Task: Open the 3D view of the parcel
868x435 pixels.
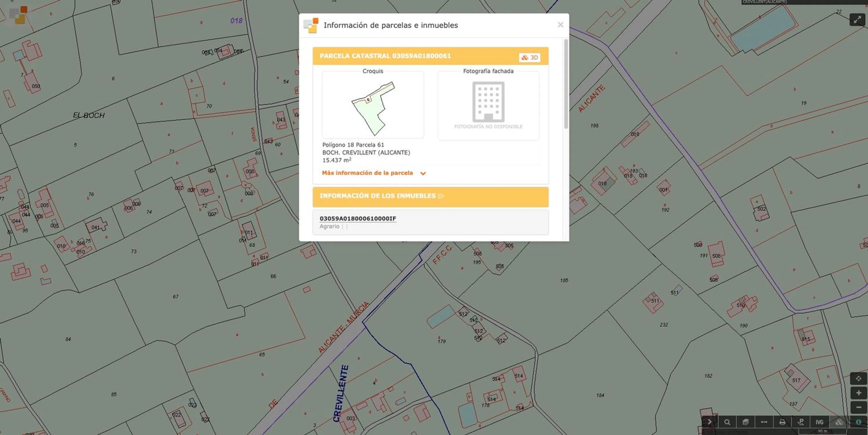Action: [x=529, y=57]
